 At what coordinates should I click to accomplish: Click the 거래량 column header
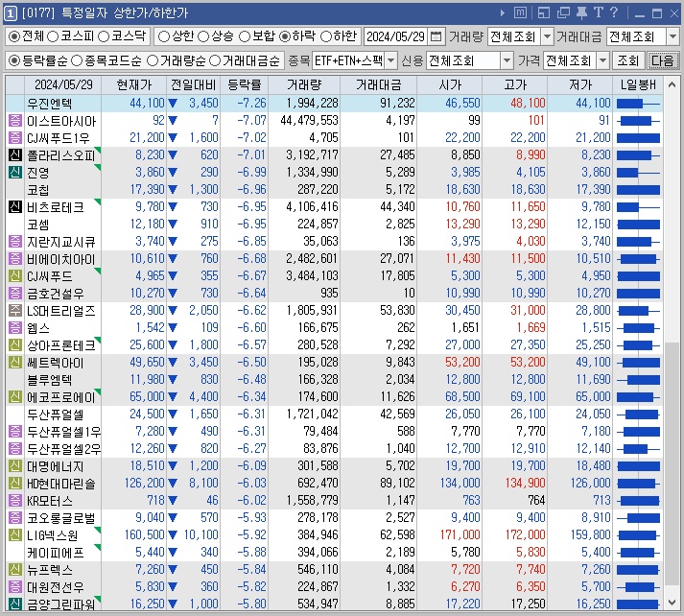(x=304, y=84)
